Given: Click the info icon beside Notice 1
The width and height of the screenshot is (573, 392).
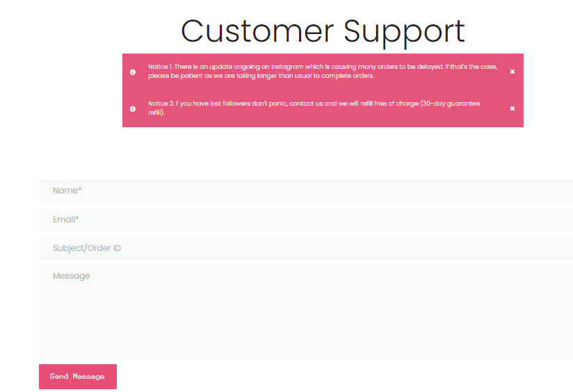Looking at the screenshot, I should tap(133, 72).
